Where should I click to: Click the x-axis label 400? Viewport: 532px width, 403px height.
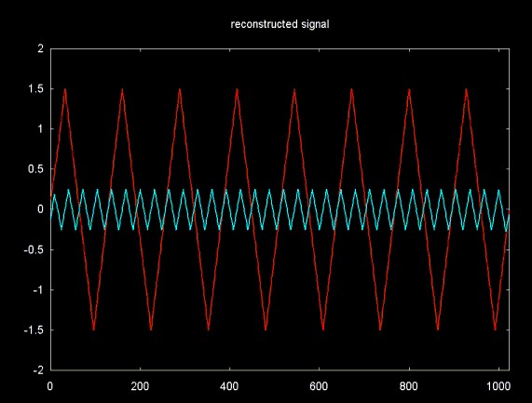pos(229,386)
